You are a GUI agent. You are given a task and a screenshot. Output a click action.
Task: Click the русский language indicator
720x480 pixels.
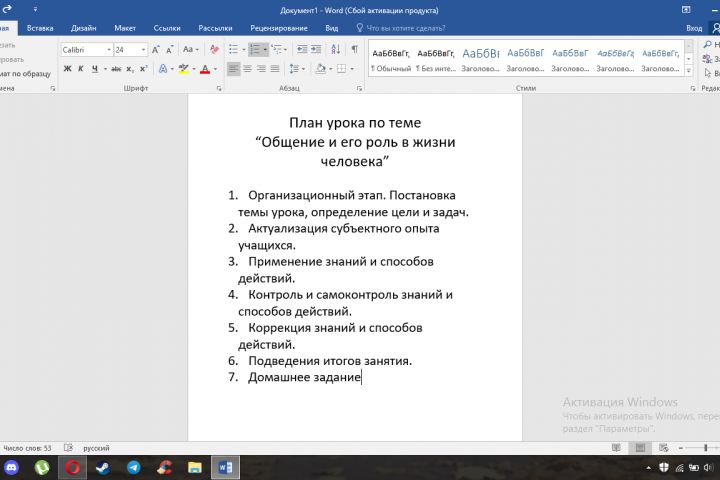pos(96,448)
